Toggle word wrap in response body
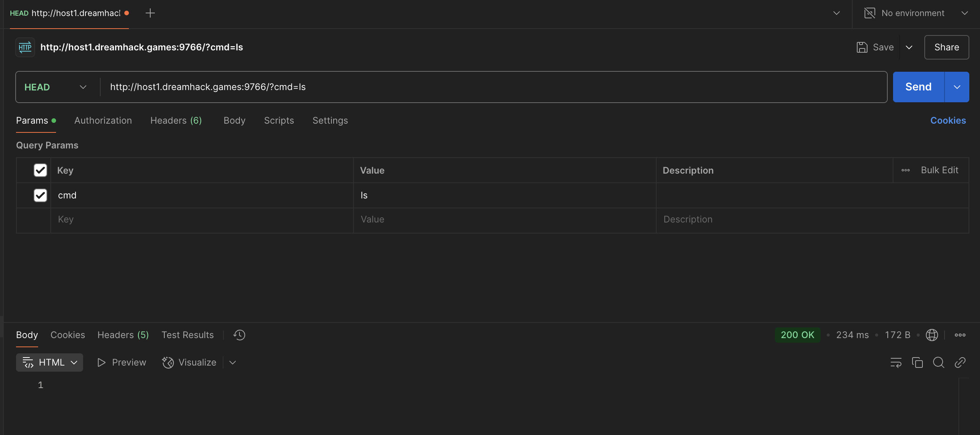The image size is (980, 435). (896, 362)
